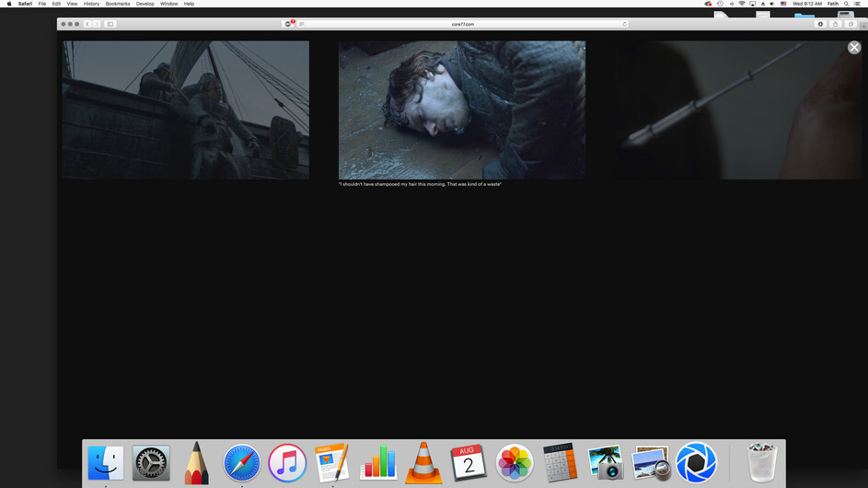
Task: Open Finder from the Dock
Action: tap(106, 462)
